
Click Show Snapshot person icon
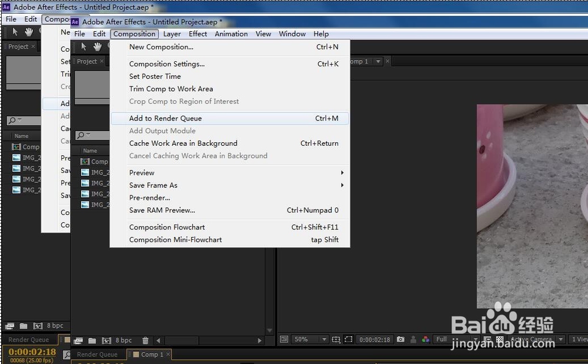click(x=413, y=339)
